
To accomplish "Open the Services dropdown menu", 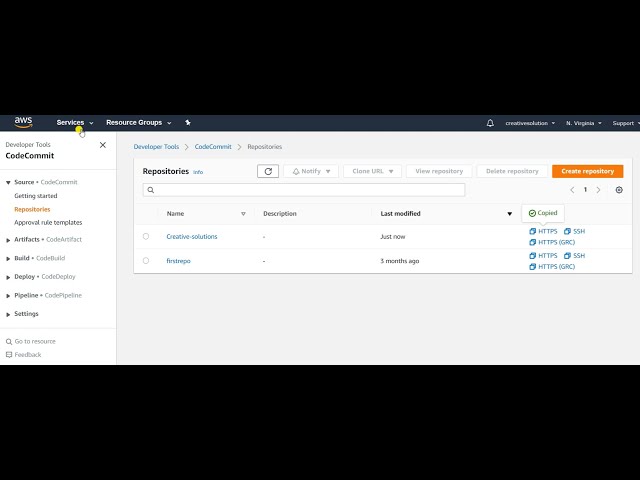I will (x=75, y=122).
